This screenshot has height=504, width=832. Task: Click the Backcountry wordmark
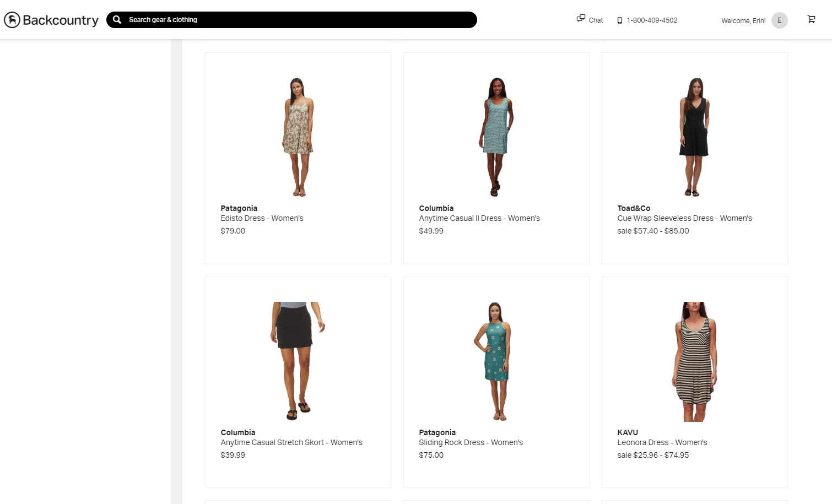click(x=61, y=20)
